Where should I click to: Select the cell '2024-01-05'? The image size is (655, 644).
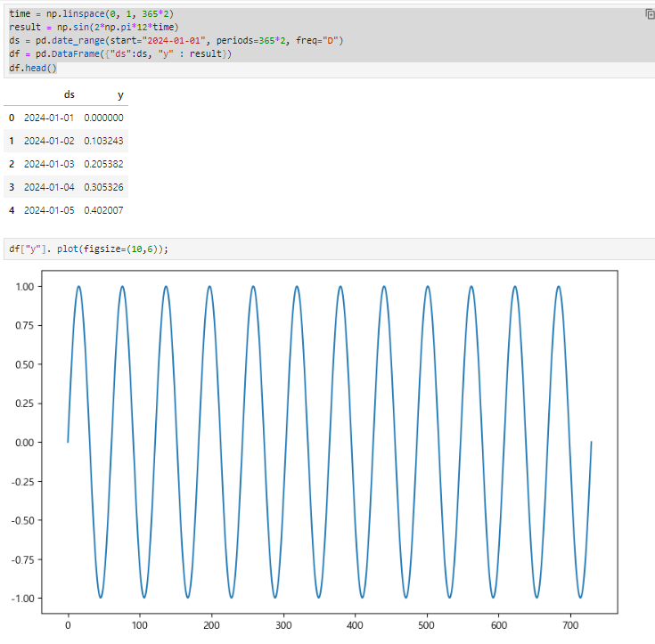point(49,210)
